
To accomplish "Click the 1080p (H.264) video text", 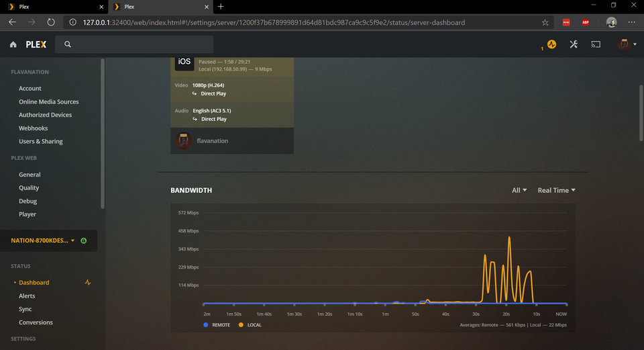I will point(208,85).
